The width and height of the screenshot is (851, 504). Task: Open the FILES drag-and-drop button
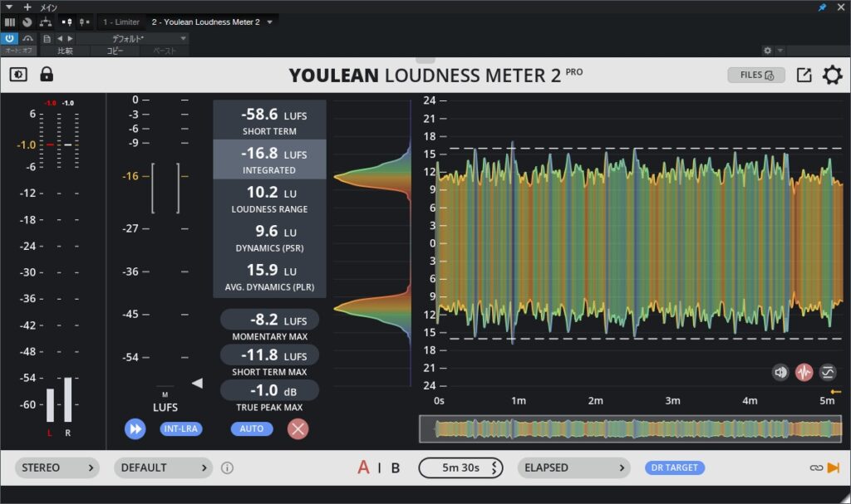(x=756, y=75)
